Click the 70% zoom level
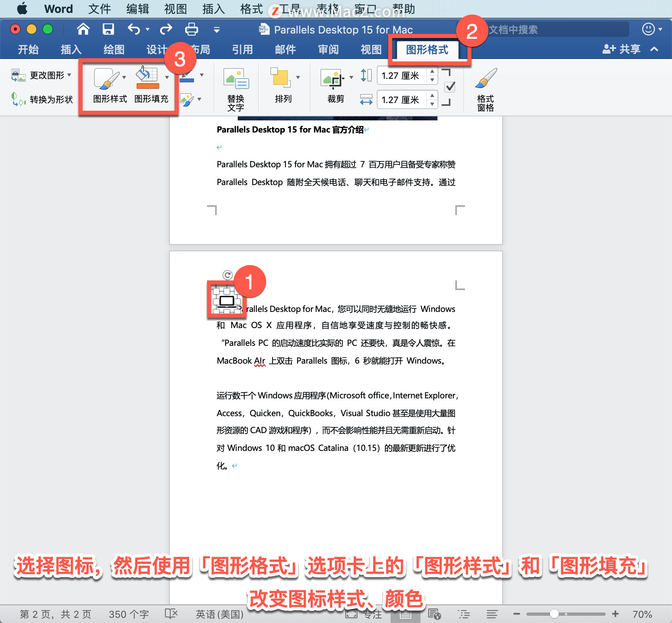The height and width of the screenshot is (623, 672). pyautogui.click(x=642, y=614)
